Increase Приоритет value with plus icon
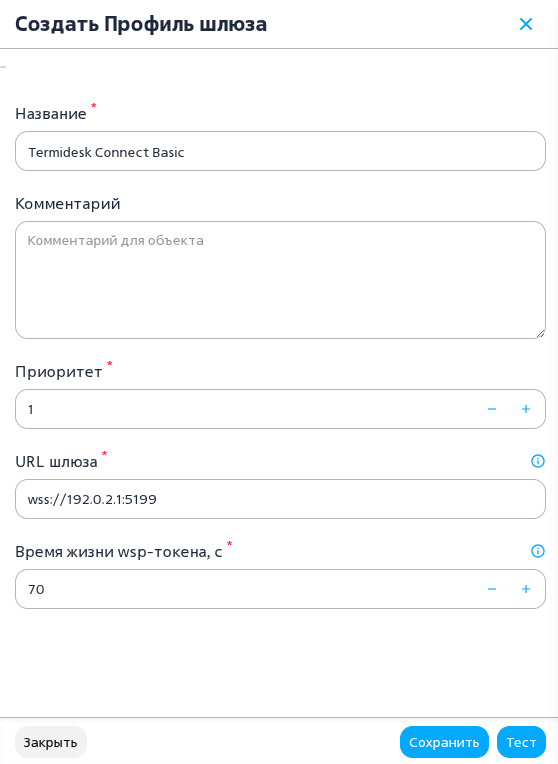 tap(525, 409)
